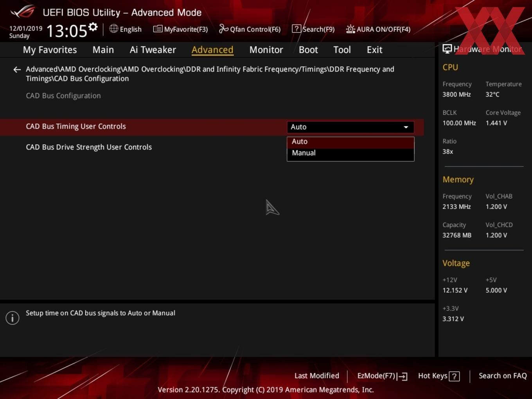Switch to the Ai Tweaker tab
Viewport: 532px width, 399px height.
click(153, 50)
